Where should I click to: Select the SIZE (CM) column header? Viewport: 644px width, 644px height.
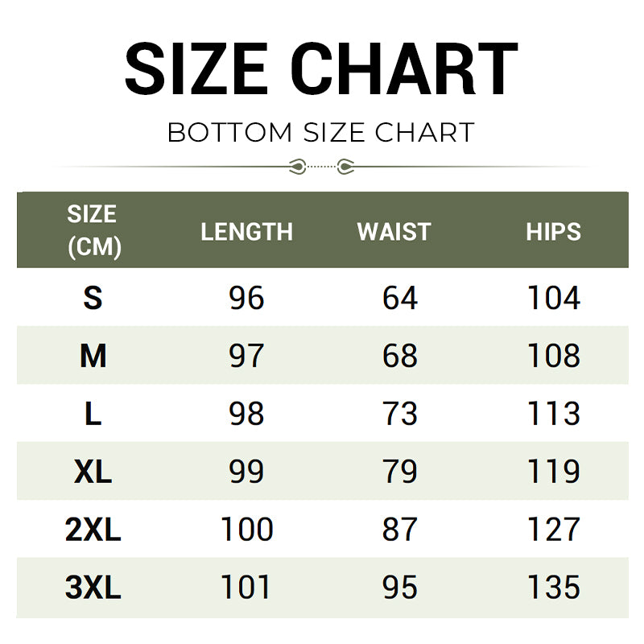tap(93, 230)
